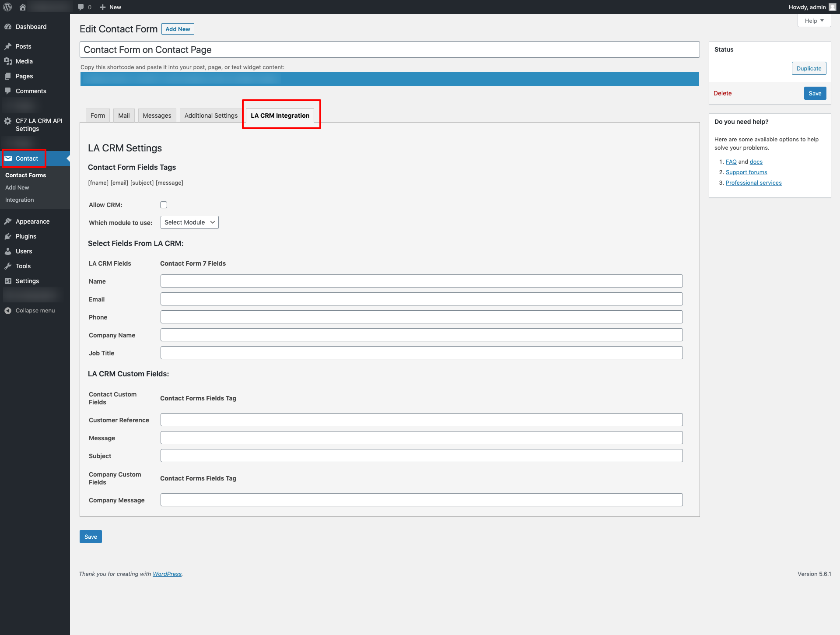Click the Tools wrench icon
The image size is (840, 635).
pos(8,266)
